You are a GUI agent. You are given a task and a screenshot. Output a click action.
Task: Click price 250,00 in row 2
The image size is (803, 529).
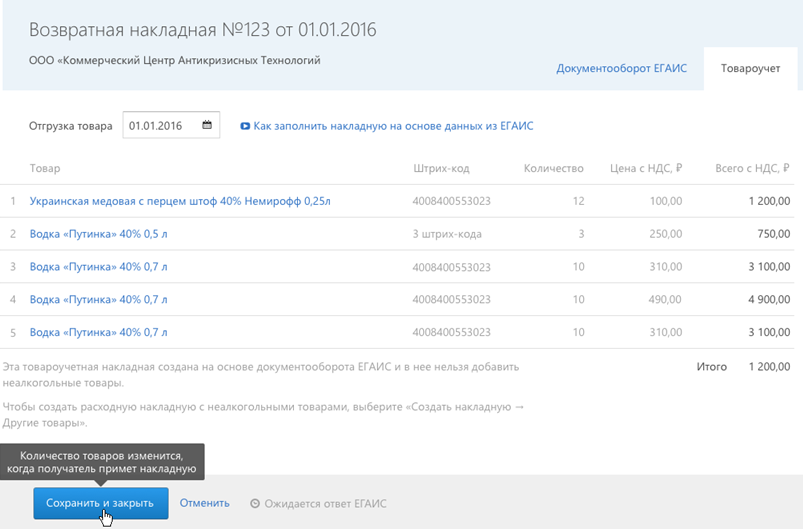[x=665, y=234]
